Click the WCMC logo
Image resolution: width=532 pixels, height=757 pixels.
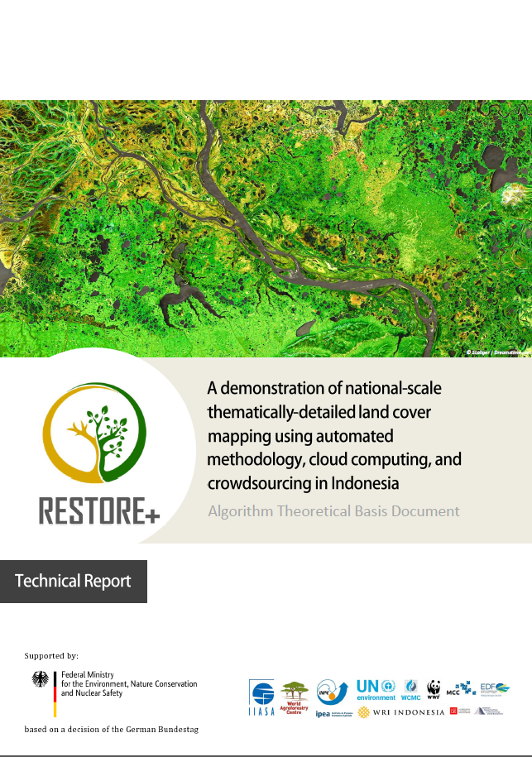(410, 689)
